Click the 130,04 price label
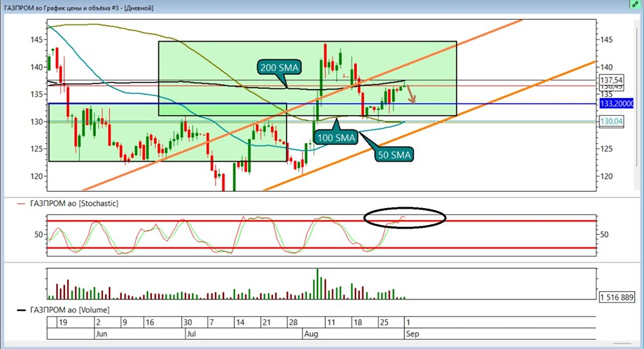This screenshot has width=644, height=349. pos(611,121)
